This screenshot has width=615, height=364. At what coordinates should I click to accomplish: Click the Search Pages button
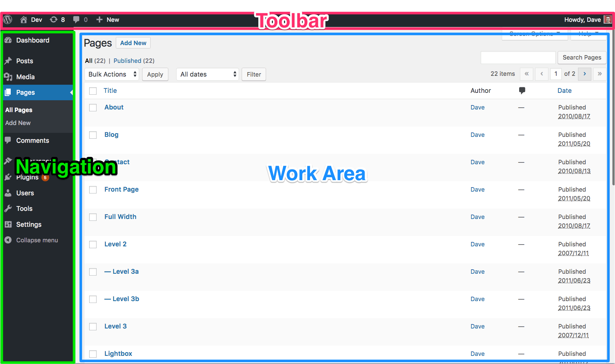click(582, 57)
